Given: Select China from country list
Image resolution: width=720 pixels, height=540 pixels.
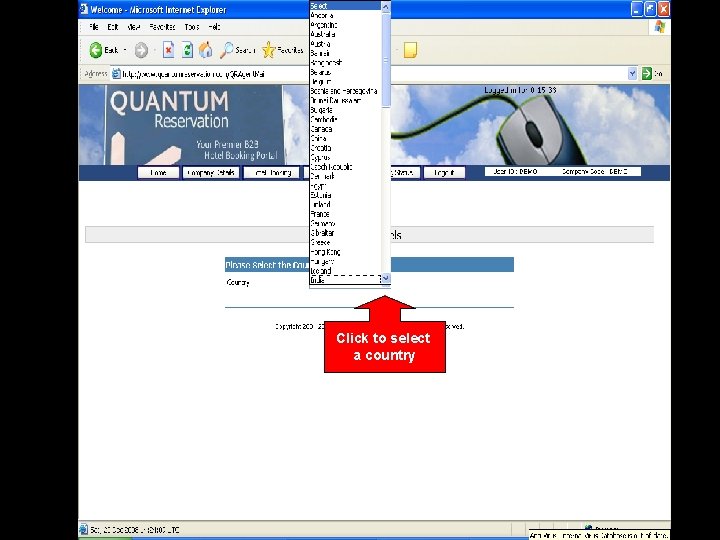Looking at the screenshot, I should coord(346,138).
